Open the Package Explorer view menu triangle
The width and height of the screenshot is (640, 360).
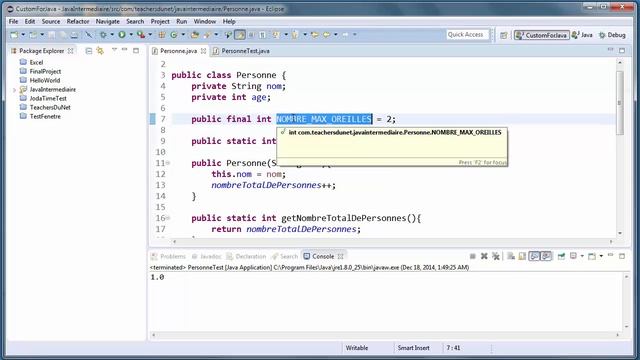(x=114, y=50)
